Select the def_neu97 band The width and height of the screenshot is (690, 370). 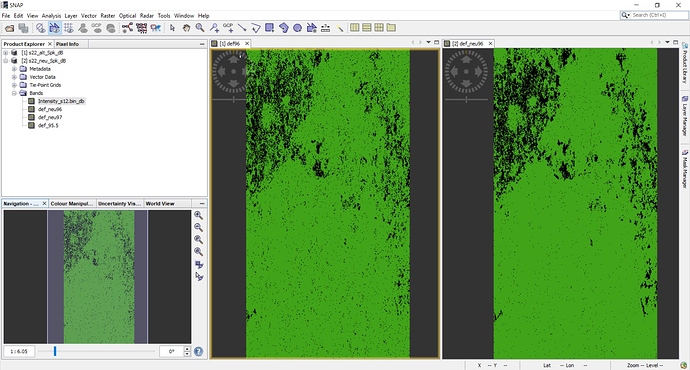coord(50,117)
